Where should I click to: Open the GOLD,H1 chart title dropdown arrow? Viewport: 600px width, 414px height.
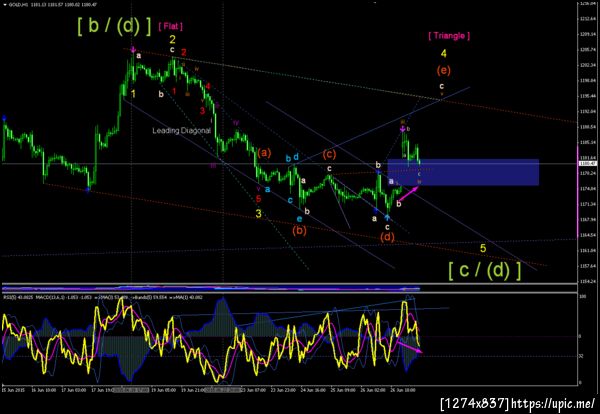4,4
